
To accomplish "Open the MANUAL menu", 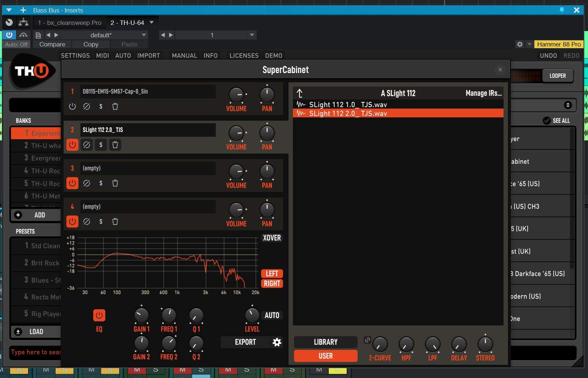I will 184,56.
